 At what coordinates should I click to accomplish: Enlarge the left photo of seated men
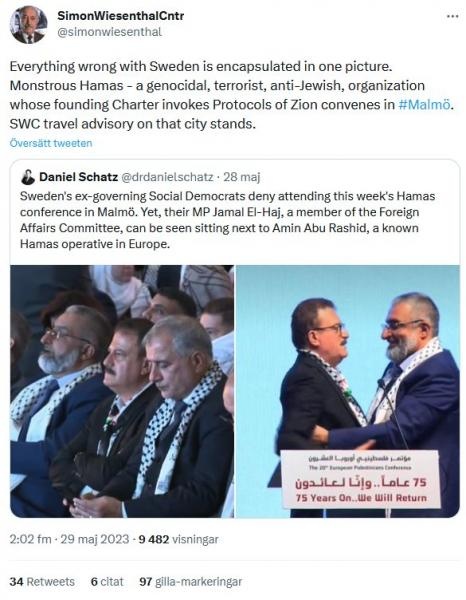(x=122, y=391)
